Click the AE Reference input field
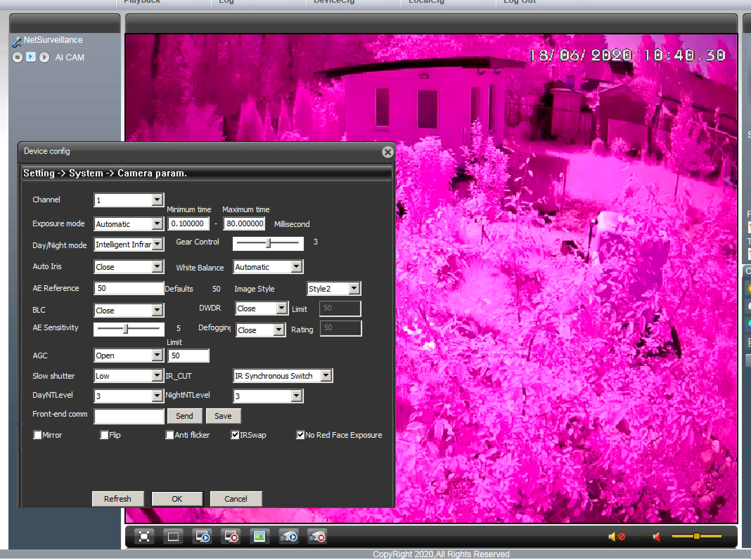 pyautogui.click(x=128, y=288)
